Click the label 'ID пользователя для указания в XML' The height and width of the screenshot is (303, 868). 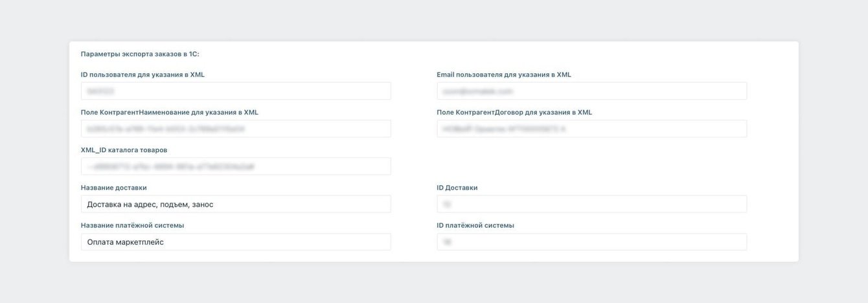coord(143,74)
